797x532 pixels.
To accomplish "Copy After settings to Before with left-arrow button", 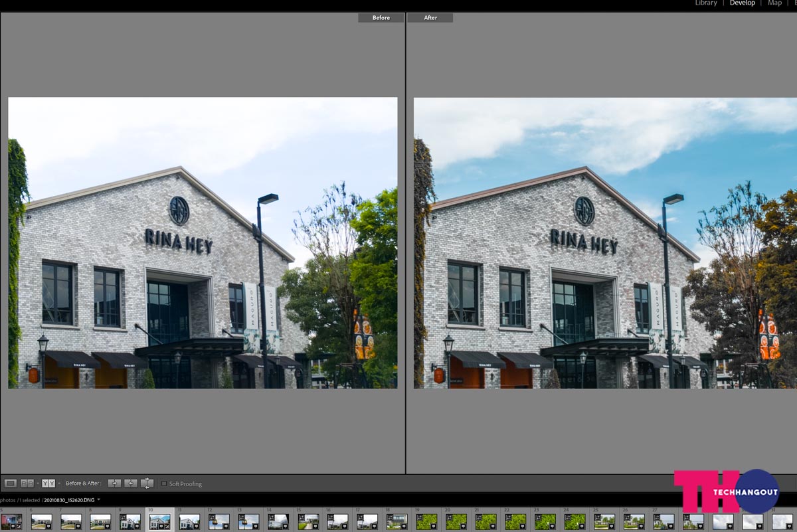I will [x=131, y=484].
